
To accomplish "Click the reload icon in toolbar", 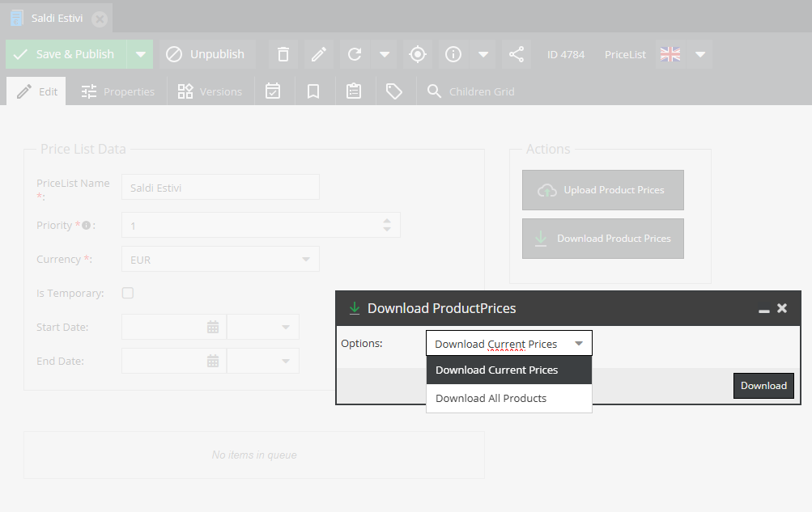I will coord(355,54).
